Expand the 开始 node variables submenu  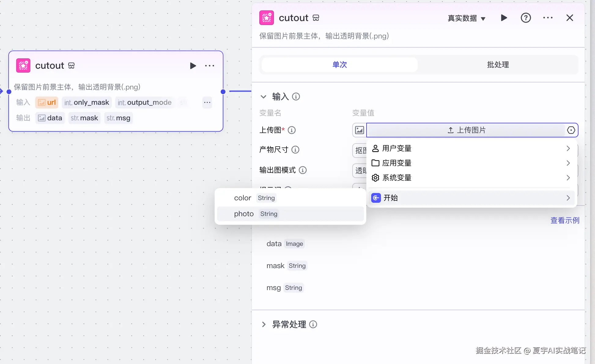point(471,198)
